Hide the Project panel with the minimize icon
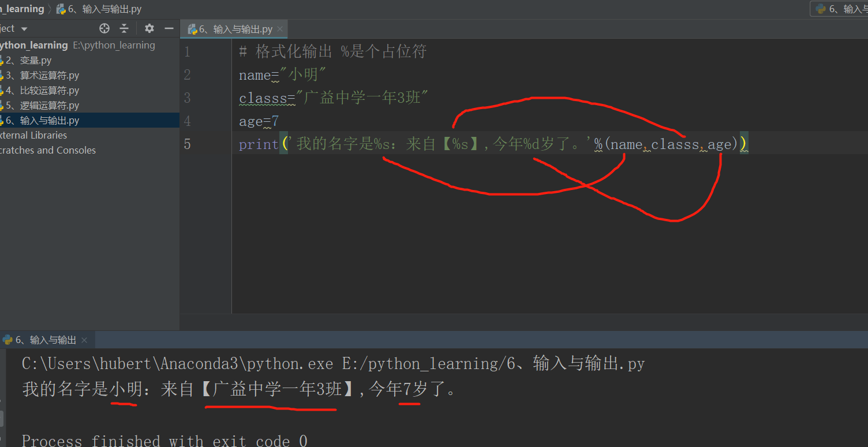Image resolution: width=868 pixels, height=447 pixels. (169, 28)
